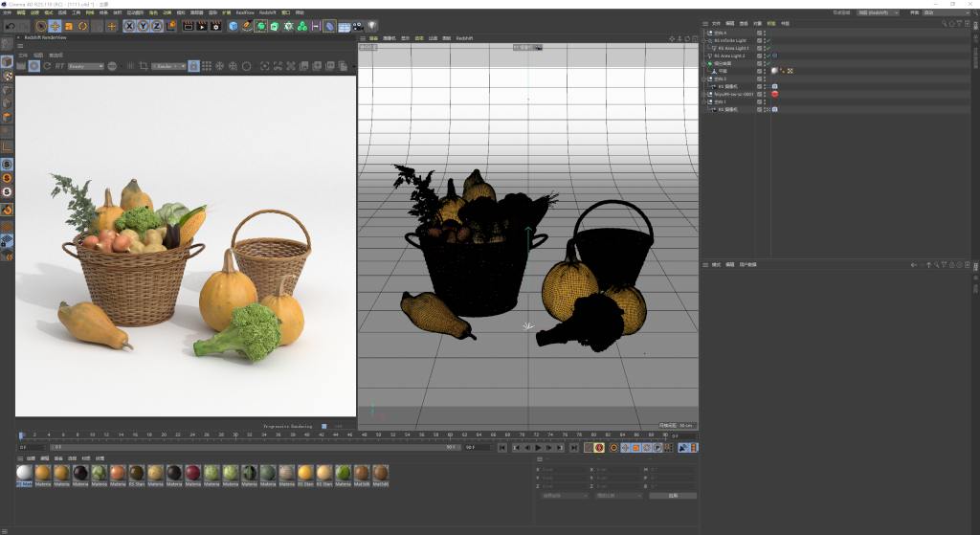Open the Render camera dropdown
This screenshot has height=535, width=980.
pyautogui.click(x=168, y=66)
